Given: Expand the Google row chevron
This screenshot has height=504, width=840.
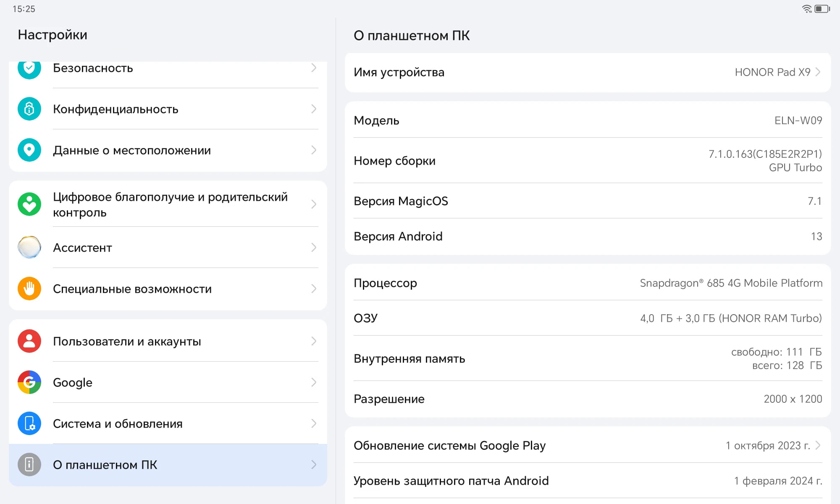Looking at the screenshot, I should point(314,382).
